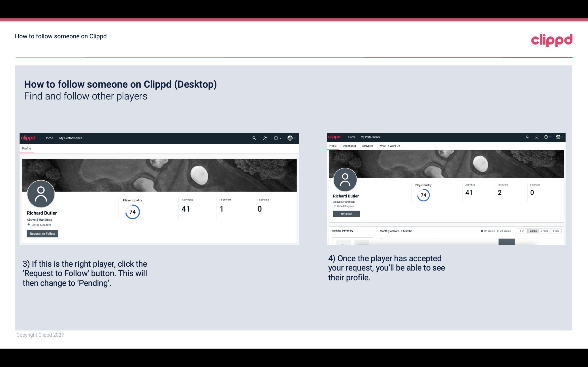The height and width of the screenshot is (367, 588).
Task: Click the search icon on right panel
Action: pyautogui.click(x=527, y=137)
